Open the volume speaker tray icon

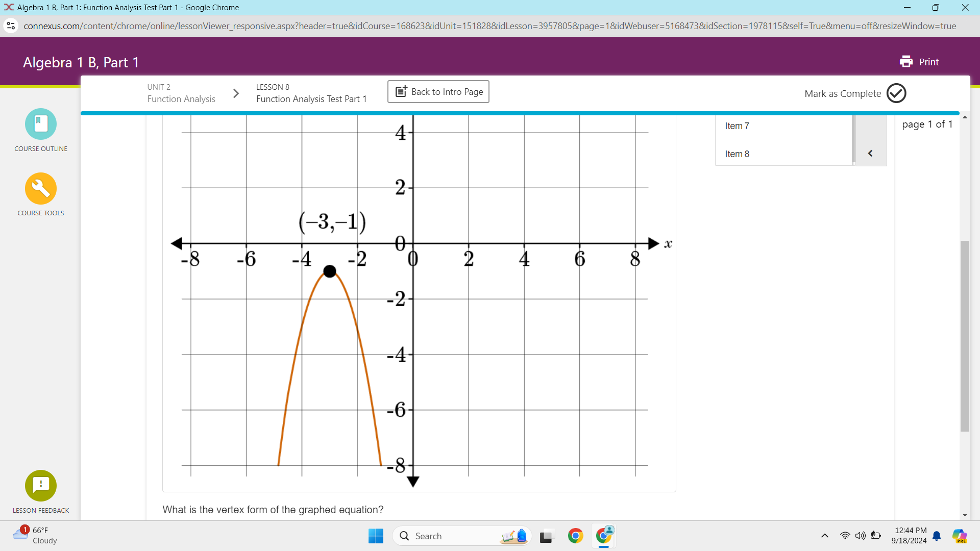click(860, 536)
